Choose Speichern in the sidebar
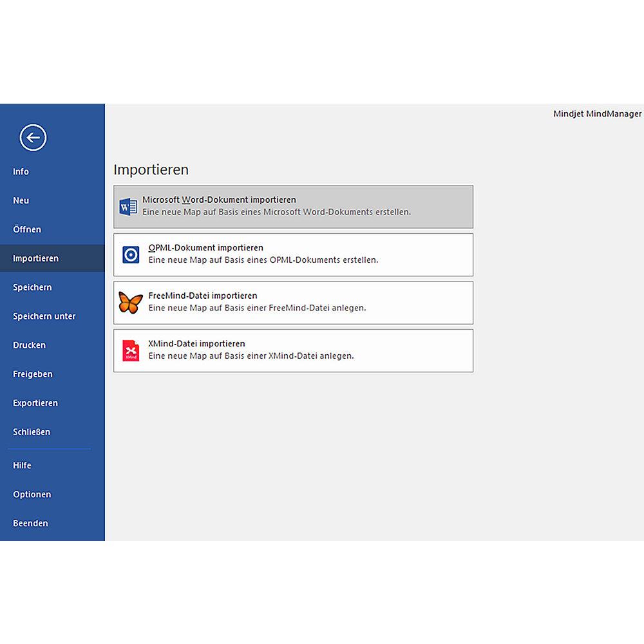The image size is (644, 644). coord(32,287)
